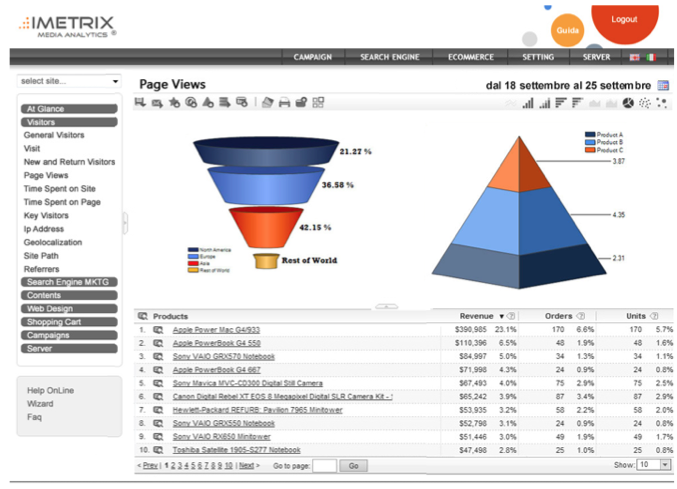The width and height of the screenshot is (677, 489).
Task: Collapse the sidebar using the edge handle
Action: pyautogui.click(x=125, y=223)
